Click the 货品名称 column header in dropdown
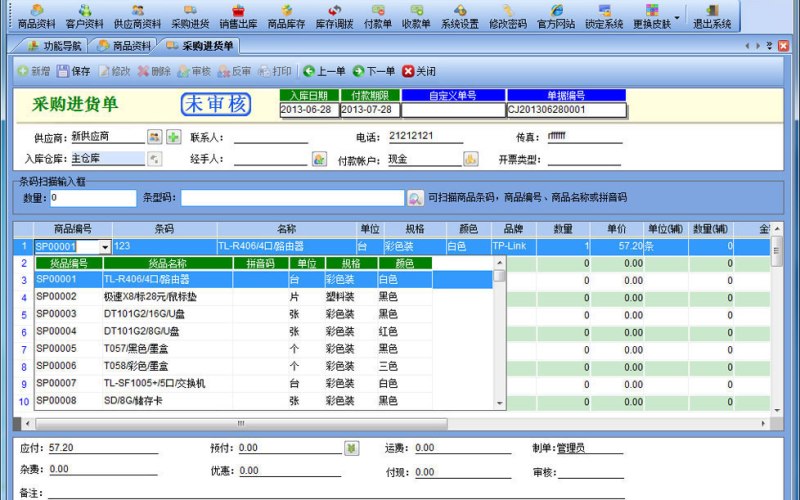This screenshot has width=800, height=500. pos(168,263)
